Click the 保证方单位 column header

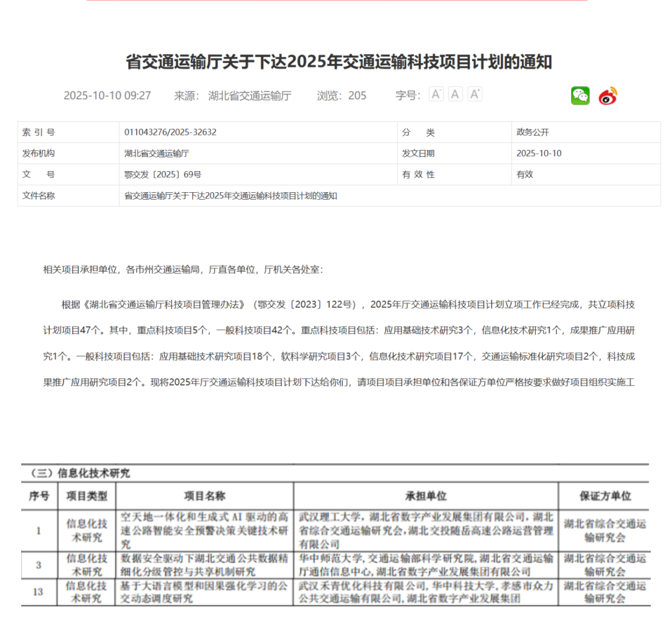[605, 496]
